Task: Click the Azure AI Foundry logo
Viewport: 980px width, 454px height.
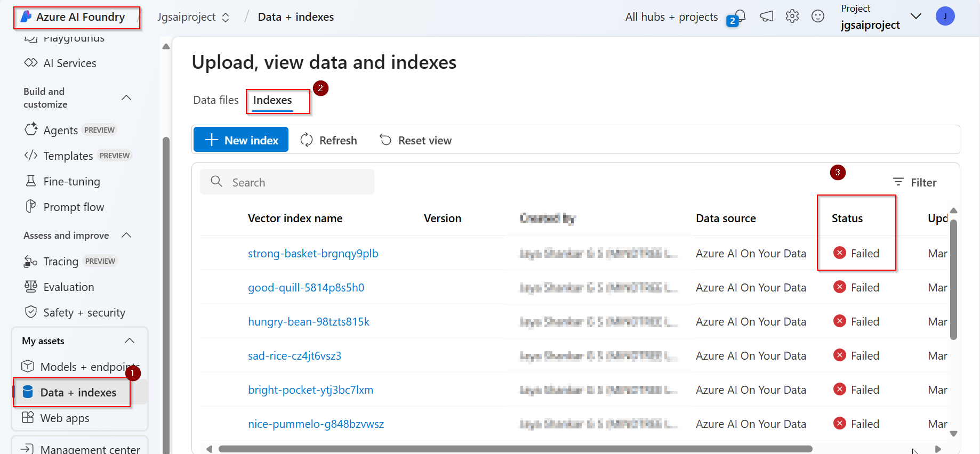Action: click(27, 17)
